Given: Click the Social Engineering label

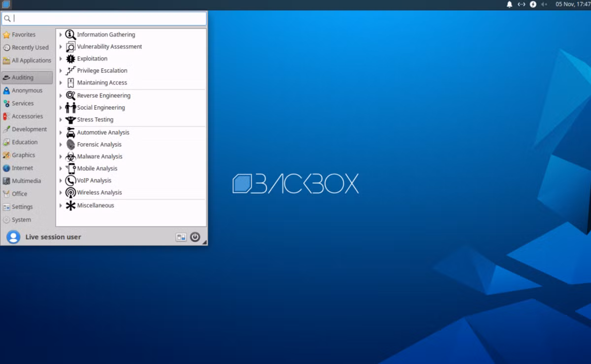Looking at the screenshot, I should pyautogui.click(x=101, y=108).
